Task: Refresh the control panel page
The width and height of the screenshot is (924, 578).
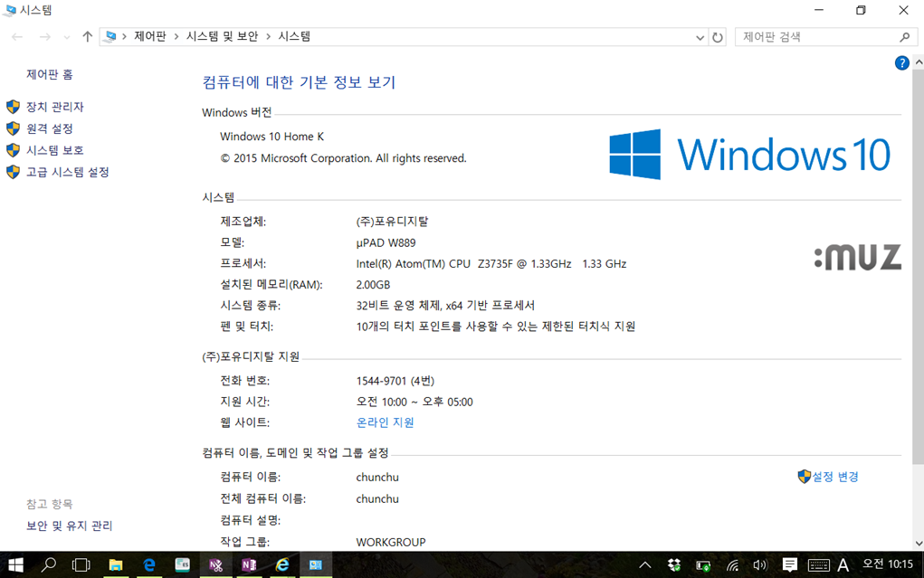Action: click(717, 37)
